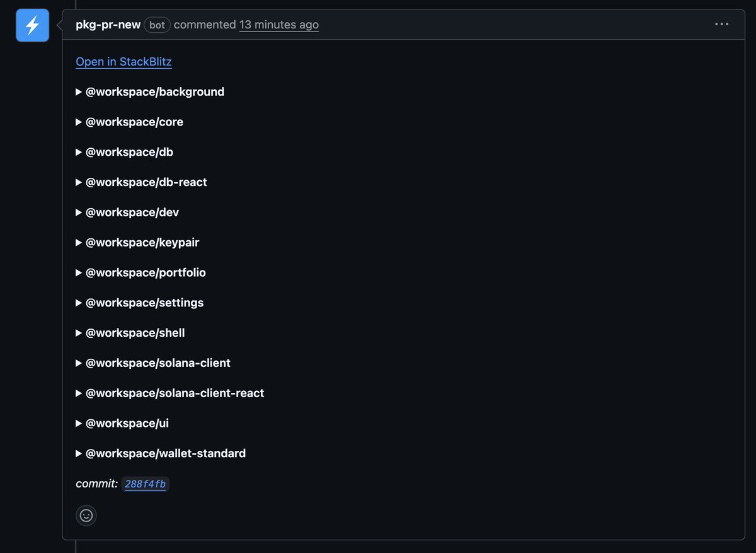This screenshot has height=553, width=756.
Task: Click the '13 minutes ago' timestamp link
Action: pyautogui.click(x=279, y=25)
